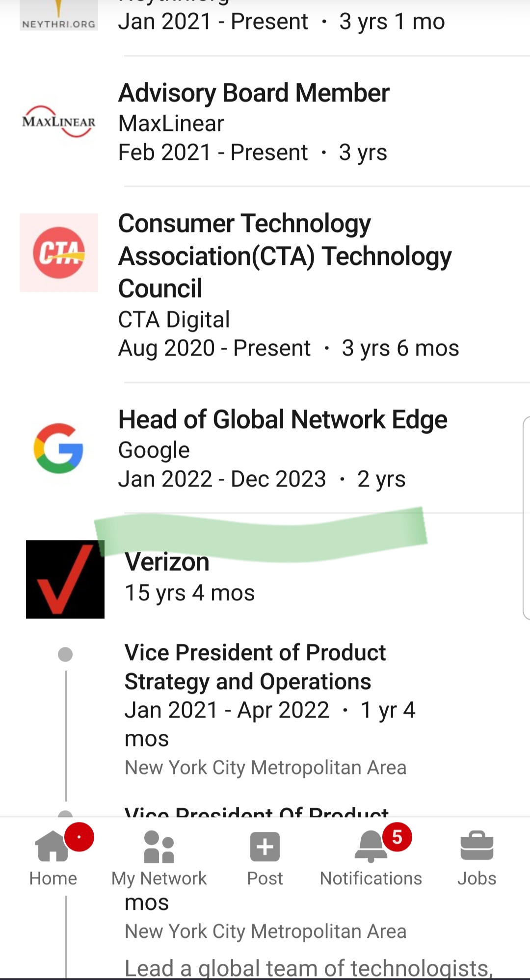Image resolution: width=530 pixels, height=980 pixels.
Task: Open Notifications bell icon
Action: (x=371, y=847)
